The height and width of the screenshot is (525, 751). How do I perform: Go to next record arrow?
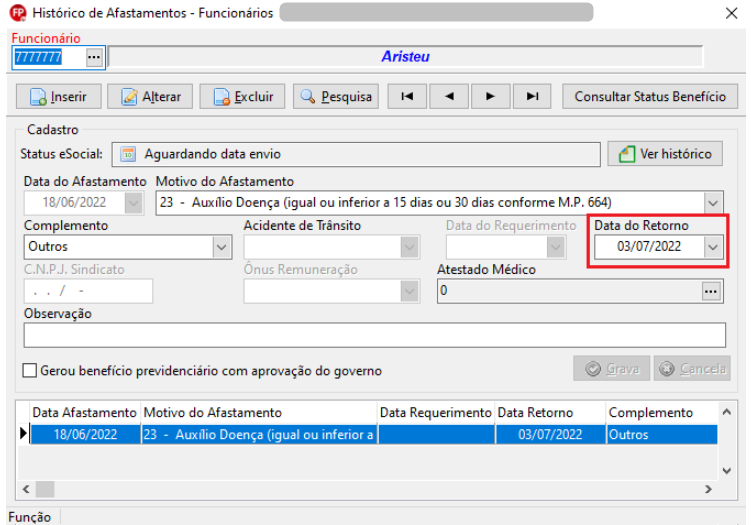pyautogui.click(x=490, y=97)
